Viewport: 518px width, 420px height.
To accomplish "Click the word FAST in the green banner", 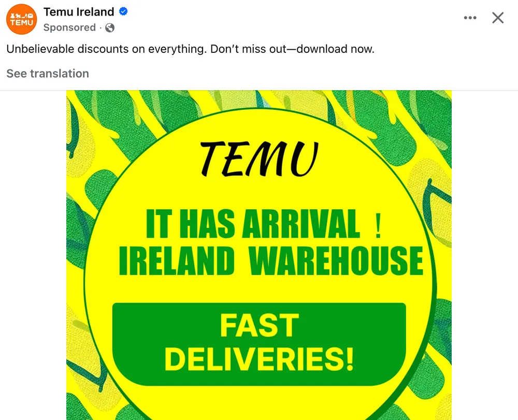I will (x=259, y=325).
